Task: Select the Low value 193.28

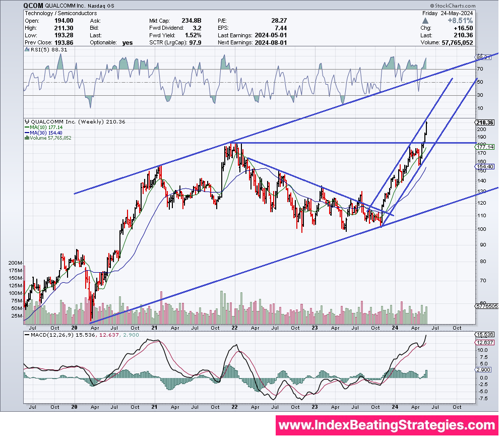Action: [64, 35]
